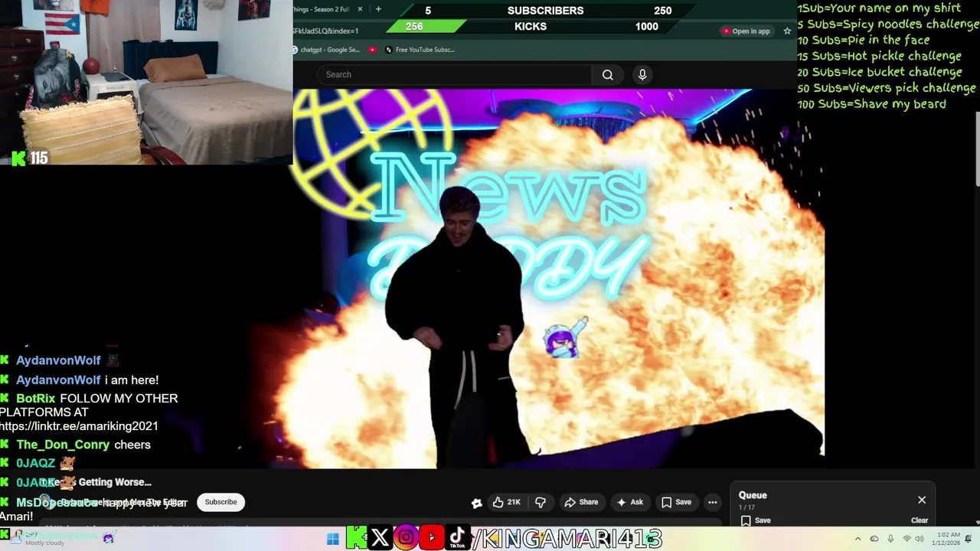Open the Wi-Fi network tray icon
Viewport: 980px width, 551px height.
point(907,539)
